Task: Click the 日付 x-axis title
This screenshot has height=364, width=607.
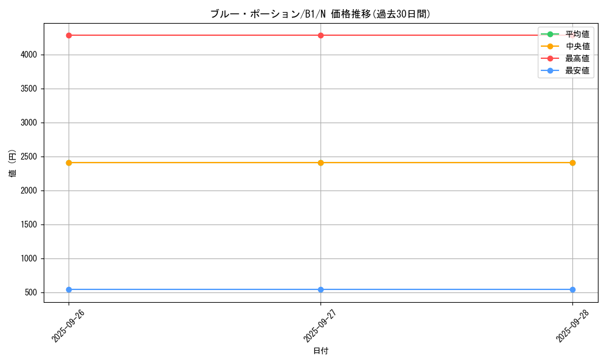Action: (320, 351)
